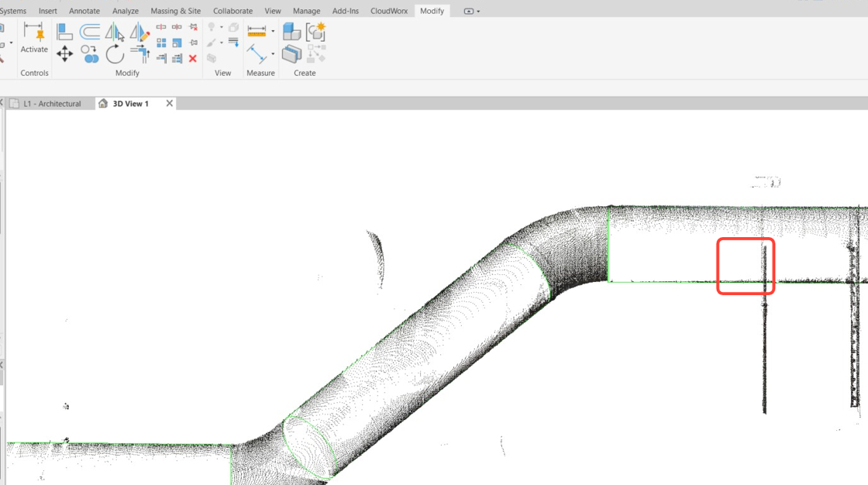
Task: Select the Align tool in Modify panel
Action: tap(65, 32)
